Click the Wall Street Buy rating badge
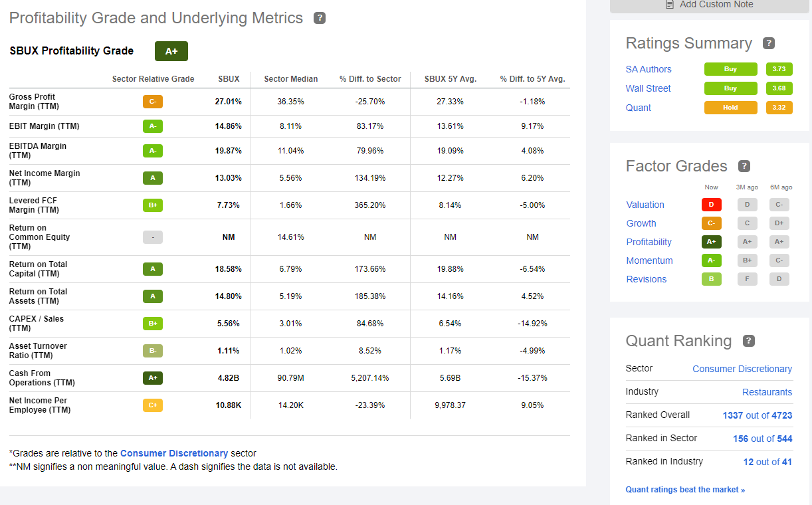 pyautogui.click(x=730, y=88)
